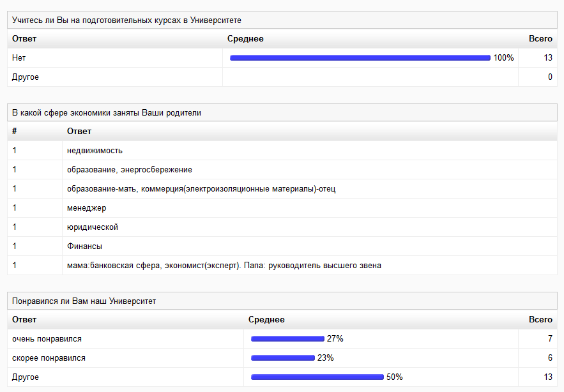Select the "Нет" answer row label
The width and height of the screenshot is (564, 392).
tap(19, 58)
